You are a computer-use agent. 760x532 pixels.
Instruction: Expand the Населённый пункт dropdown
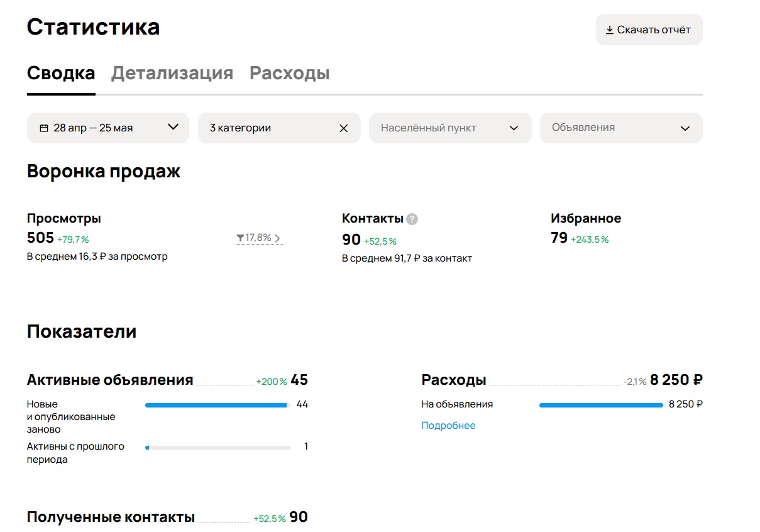[450, 128]
